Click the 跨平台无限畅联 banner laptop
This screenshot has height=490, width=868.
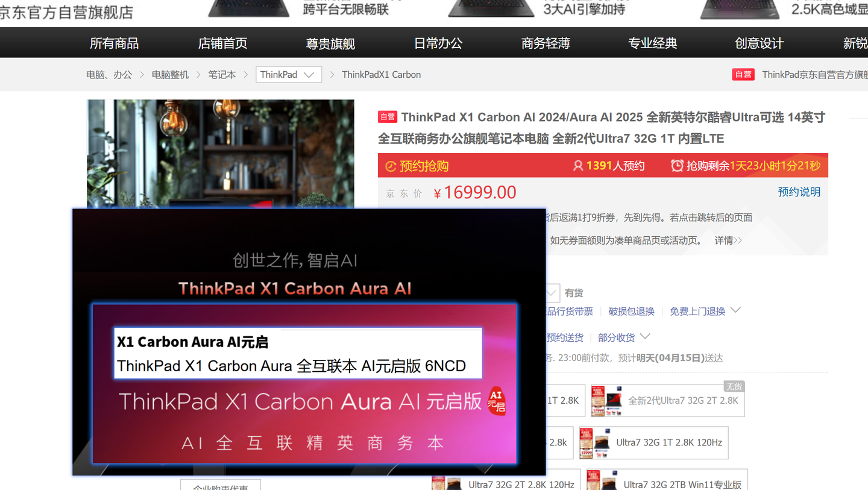click(x=248, y=8)
